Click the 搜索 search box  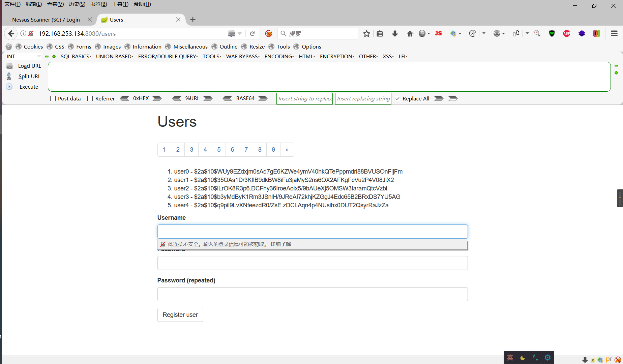(x=318, y=33)
